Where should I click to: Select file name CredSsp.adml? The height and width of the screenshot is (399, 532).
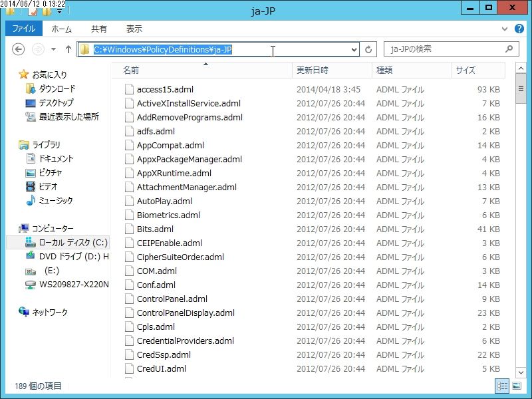click(164, 354)
